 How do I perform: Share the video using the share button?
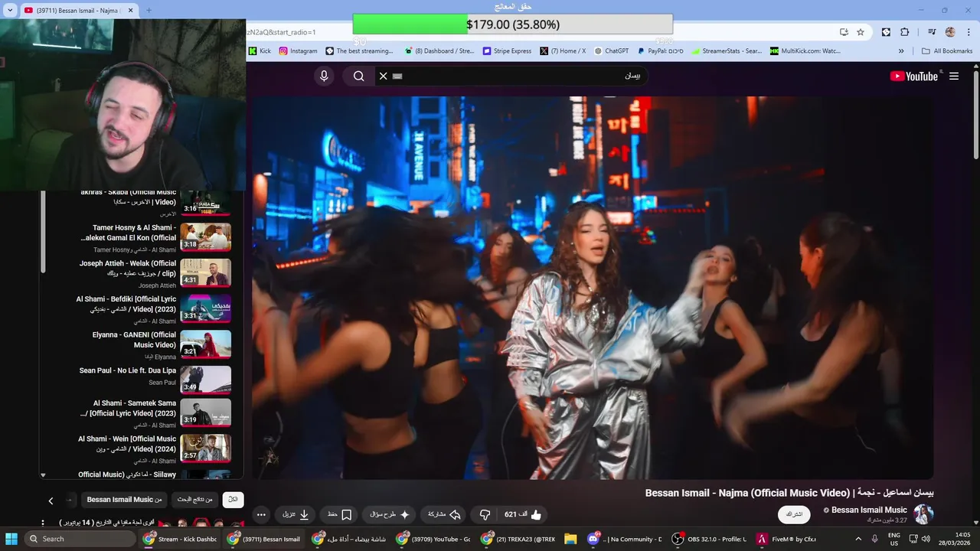pos(444,515)
